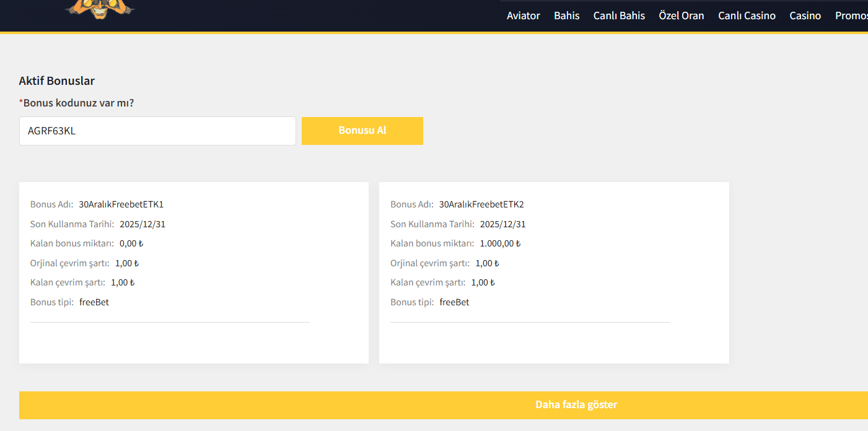The image size is (868, 431).
Task: Select the Özel Oran menu item
Action: (682, 15)
